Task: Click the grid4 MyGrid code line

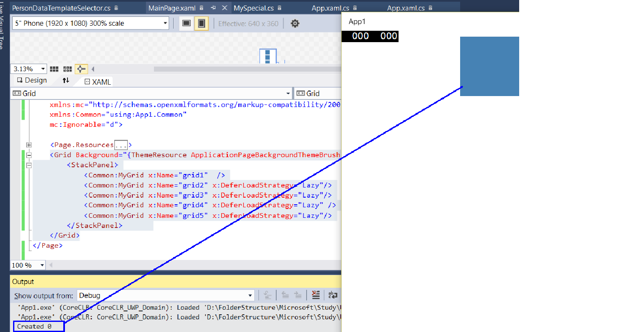Action: pos(210,205)
